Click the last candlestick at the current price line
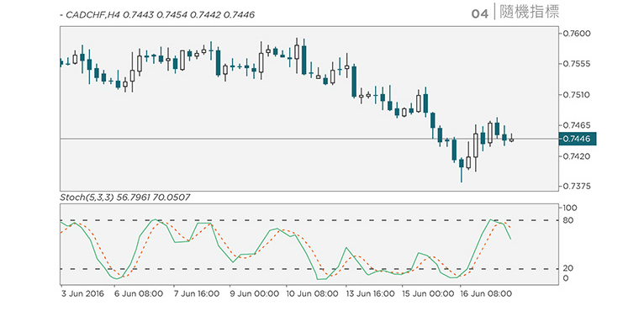Image resolution: width=644 pixels, height=311 pixels. 511,139
